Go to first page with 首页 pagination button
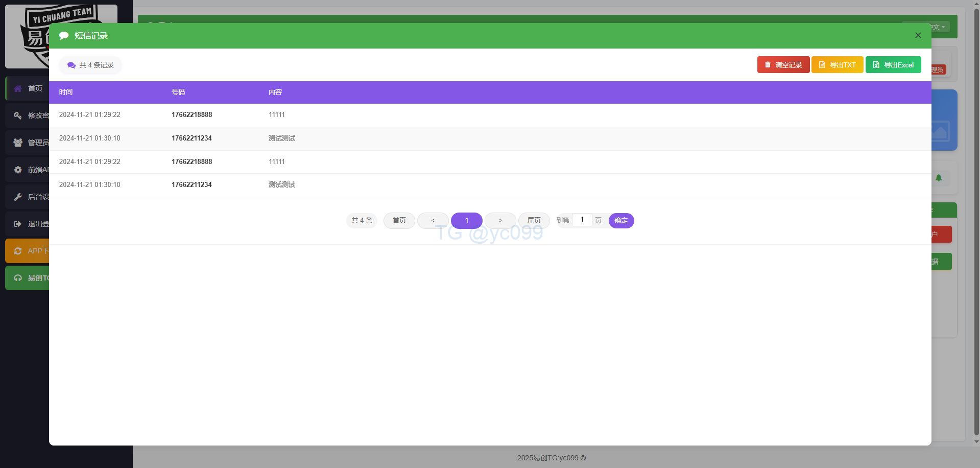Screen dimensions: 980x468 point(399,220)
